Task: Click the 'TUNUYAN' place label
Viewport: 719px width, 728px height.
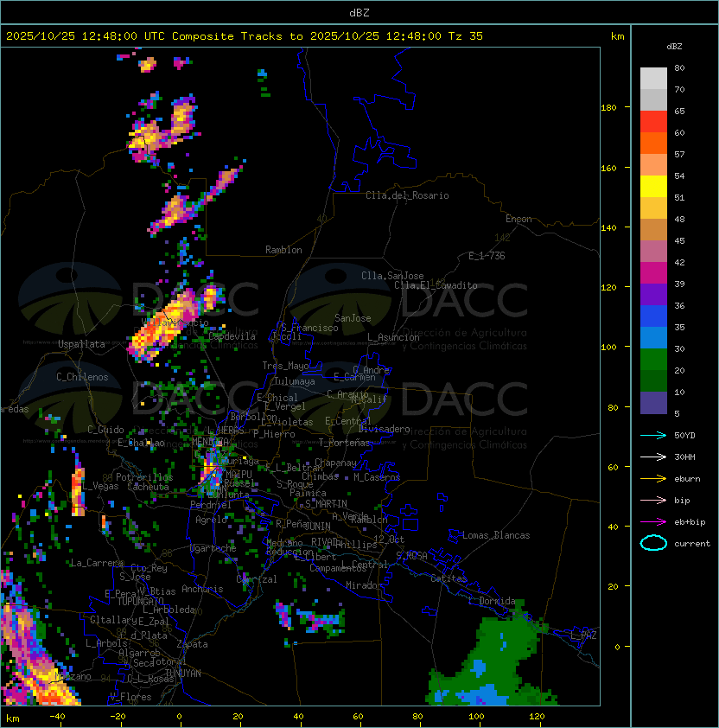Action: coord(183,674)
